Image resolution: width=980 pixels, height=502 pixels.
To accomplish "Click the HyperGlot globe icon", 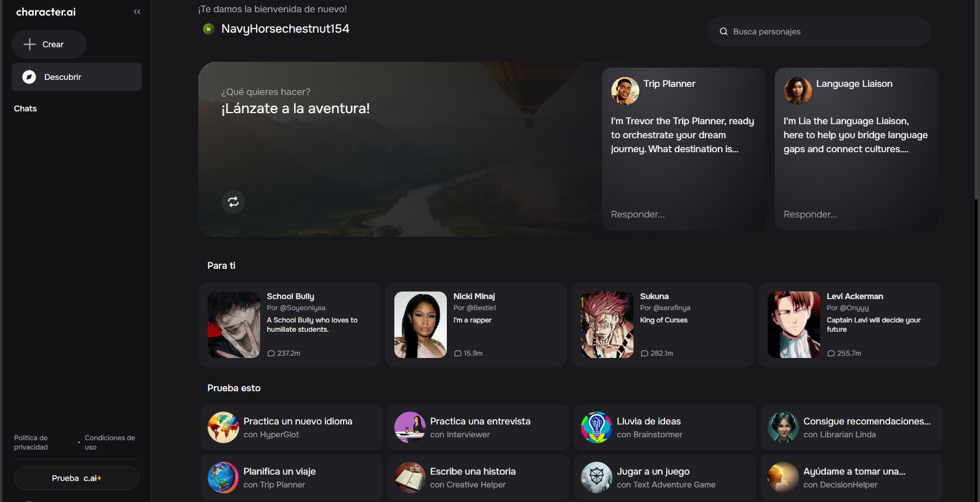I will (x=223, y=427).
